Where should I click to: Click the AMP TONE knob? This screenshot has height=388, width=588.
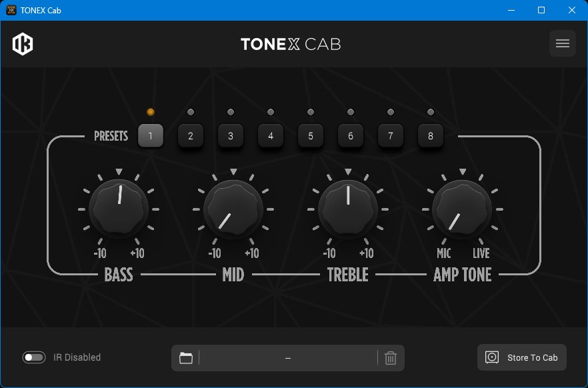tap(463, 209)
